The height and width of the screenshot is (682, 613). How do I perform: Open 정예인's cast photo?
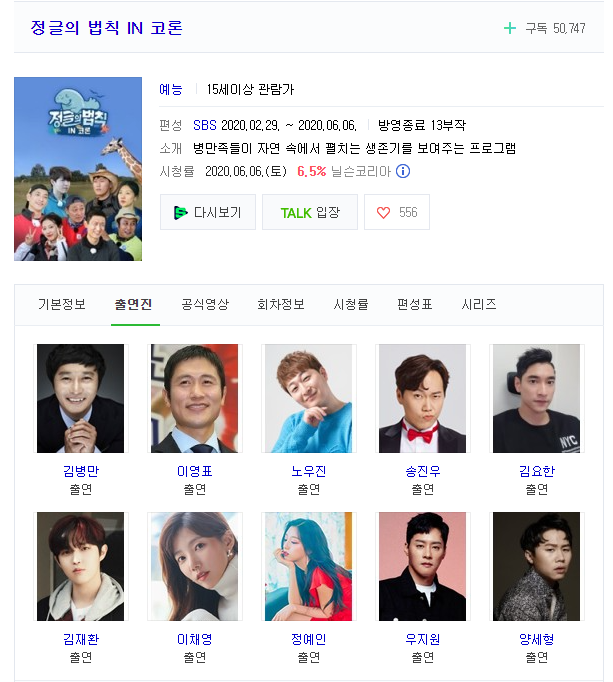[308, 566]
